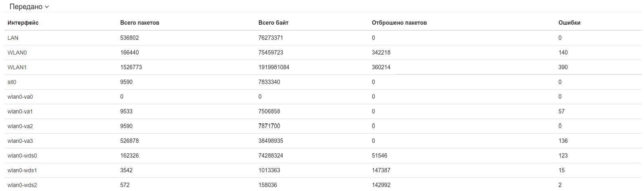The image size is (644, 191).
Task: Click dropped packets value 342218
Action: click(381, 53)
